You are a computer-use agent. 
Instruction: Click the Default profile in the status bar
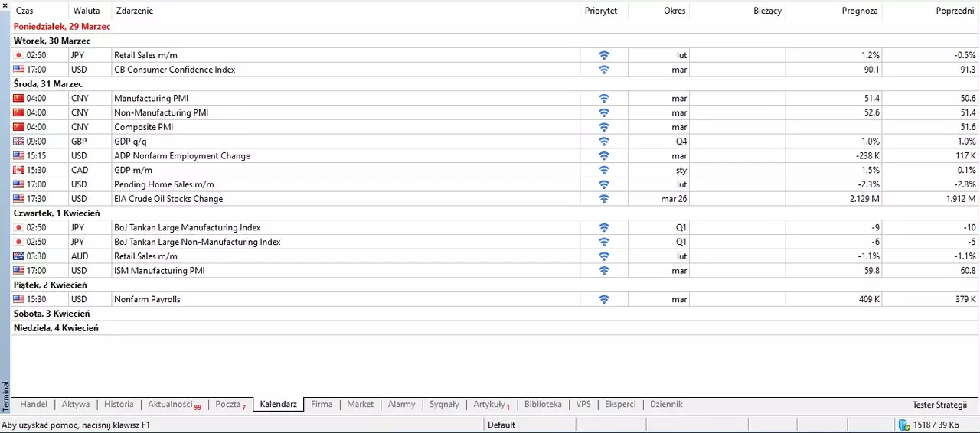[x=501, y=425]
